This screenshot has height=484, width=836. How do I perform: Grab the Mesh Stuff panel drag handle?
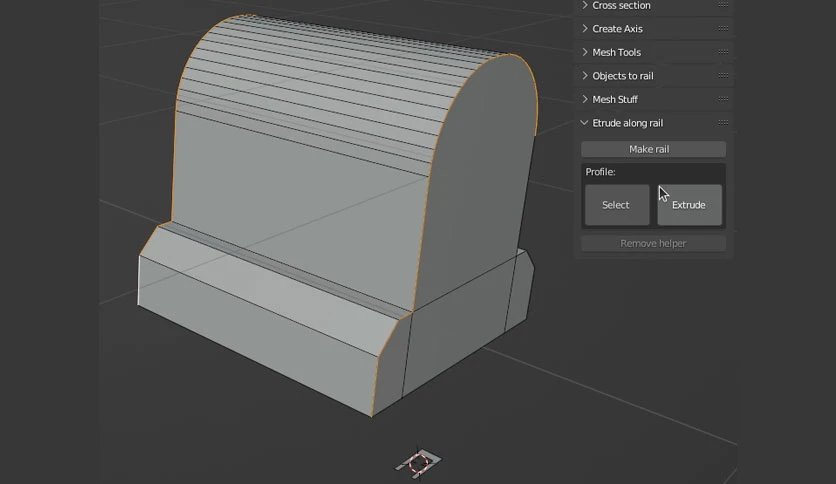point(723,99)
